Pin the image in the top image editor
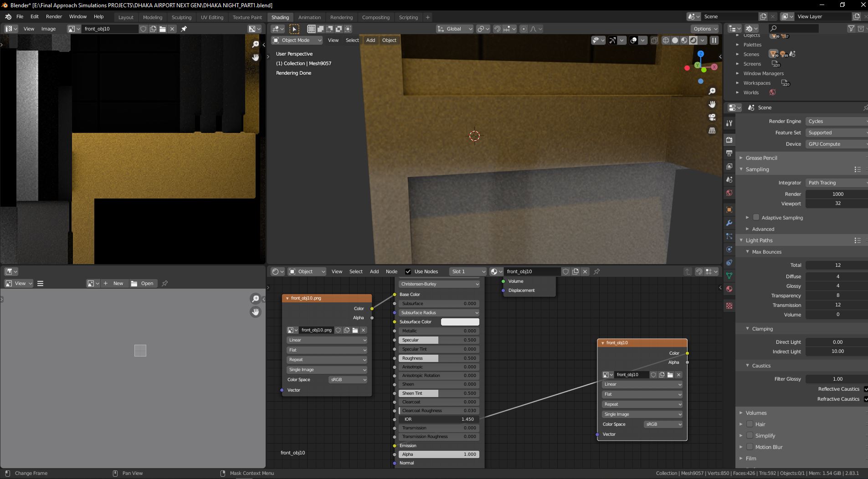 coord(184,29)
